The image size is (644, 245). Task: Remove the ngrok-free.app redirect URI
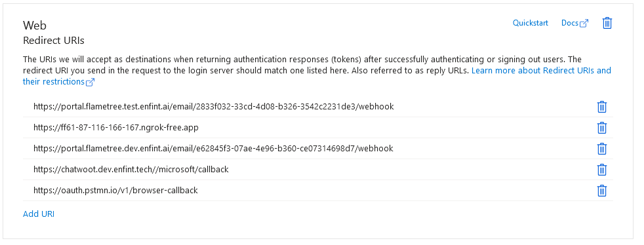coord(601,128)
